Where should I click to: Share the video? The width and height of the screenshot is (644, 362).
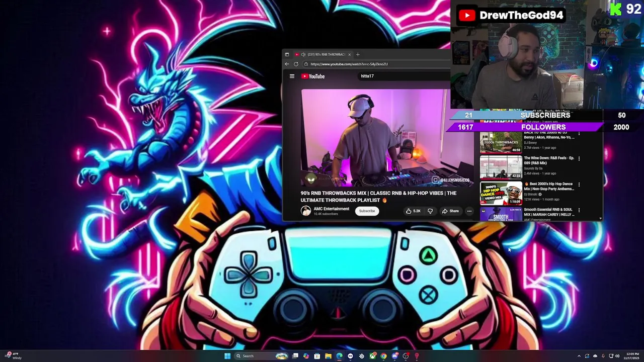[450, 211]
